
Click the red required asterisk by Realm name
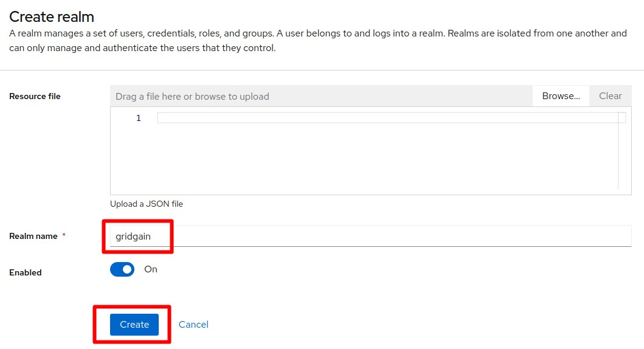64,235
